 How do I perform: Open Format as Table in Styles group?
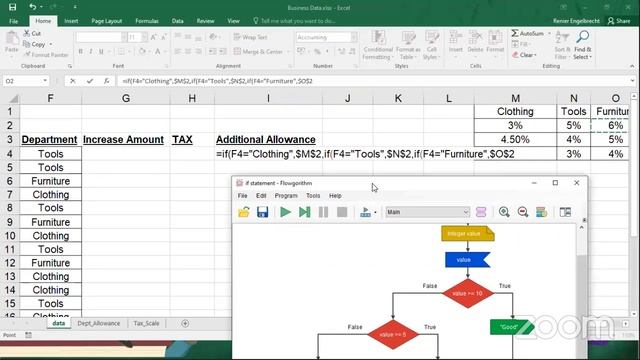pos(408,45)
